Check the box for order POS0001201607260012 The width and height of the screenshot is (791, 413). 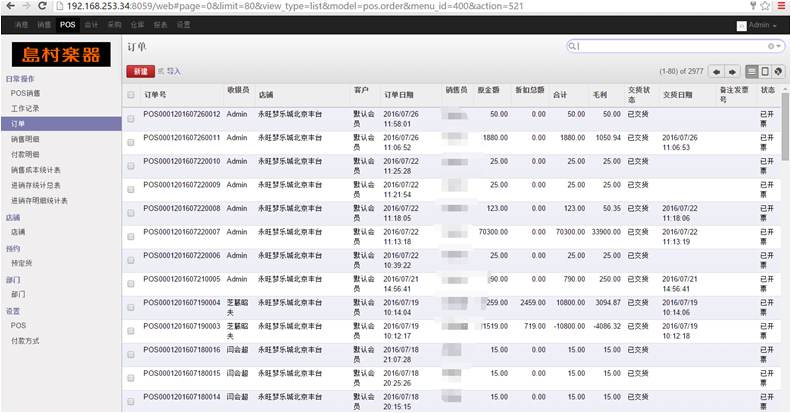(x=131, y=119)
